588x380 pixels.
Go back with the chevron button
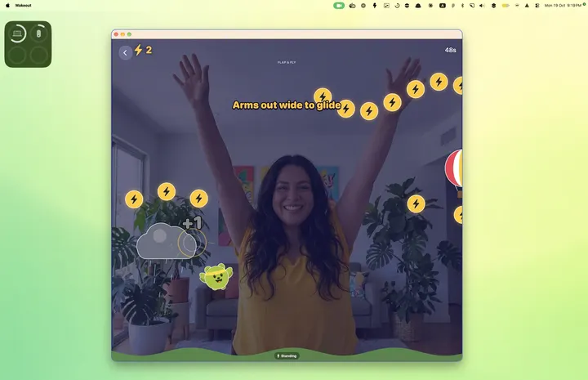[125, 53]
